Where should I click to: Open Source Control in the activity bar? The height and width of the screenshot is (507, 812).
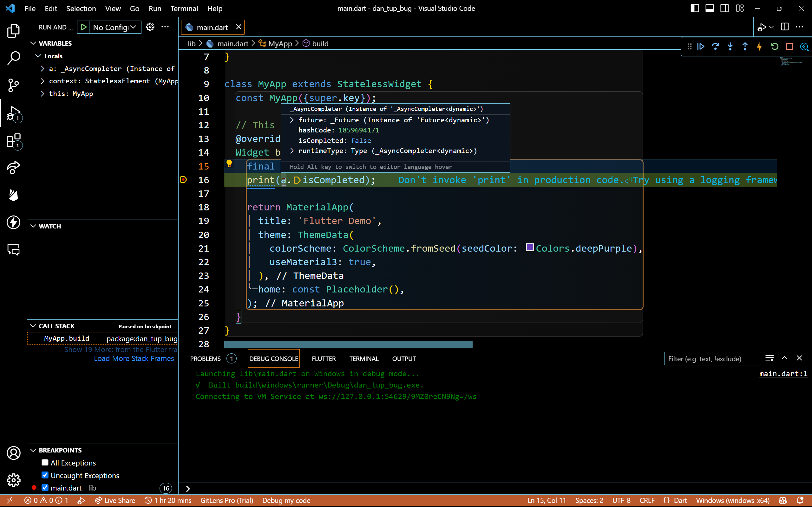[x=13, y=85]
